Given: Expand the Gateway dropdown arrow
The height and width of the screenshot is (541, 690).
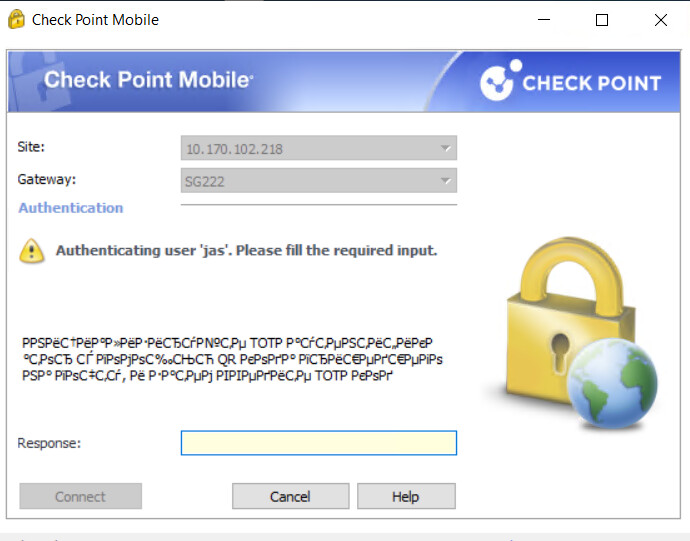Looking at the screenshot, I should click(445, 181).
